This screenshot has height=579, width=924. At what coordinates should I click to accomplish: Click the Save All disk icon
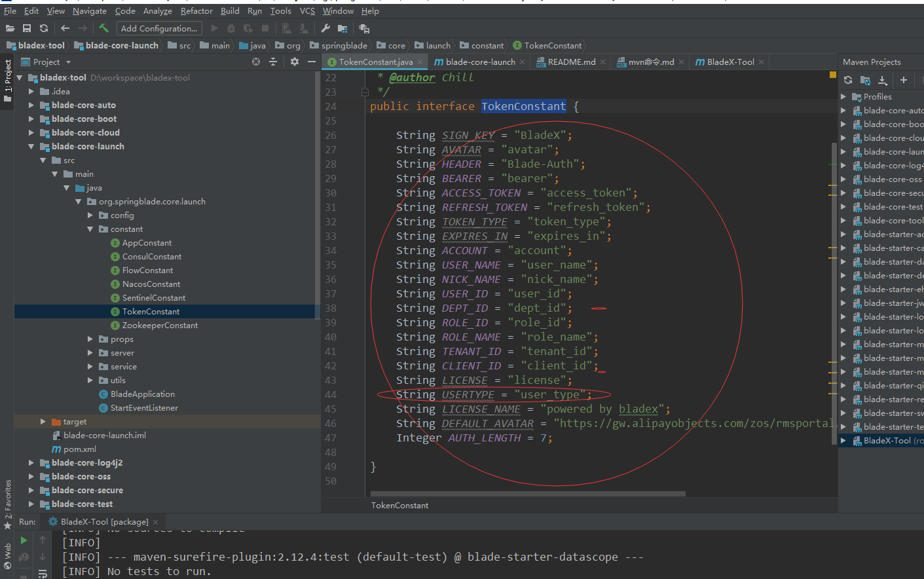click(x=27, y=28)
